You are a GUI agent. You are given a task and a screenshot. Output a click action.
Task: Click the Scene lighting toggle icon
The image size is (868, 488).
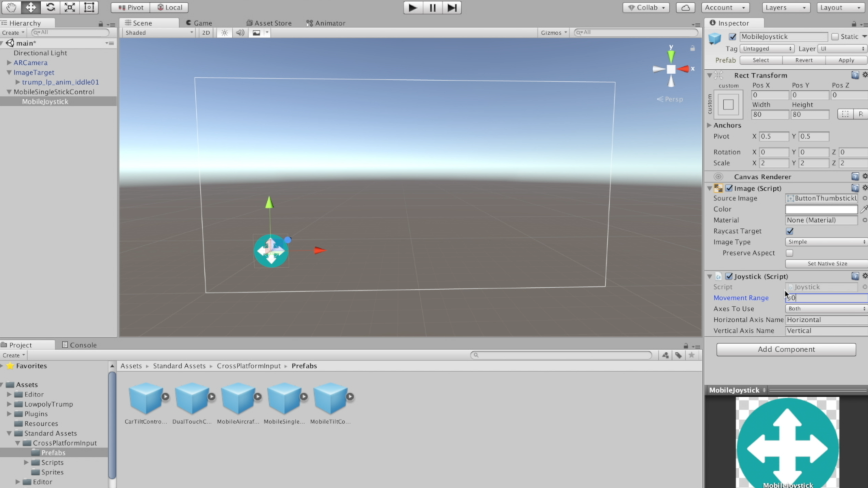point(224,32)
